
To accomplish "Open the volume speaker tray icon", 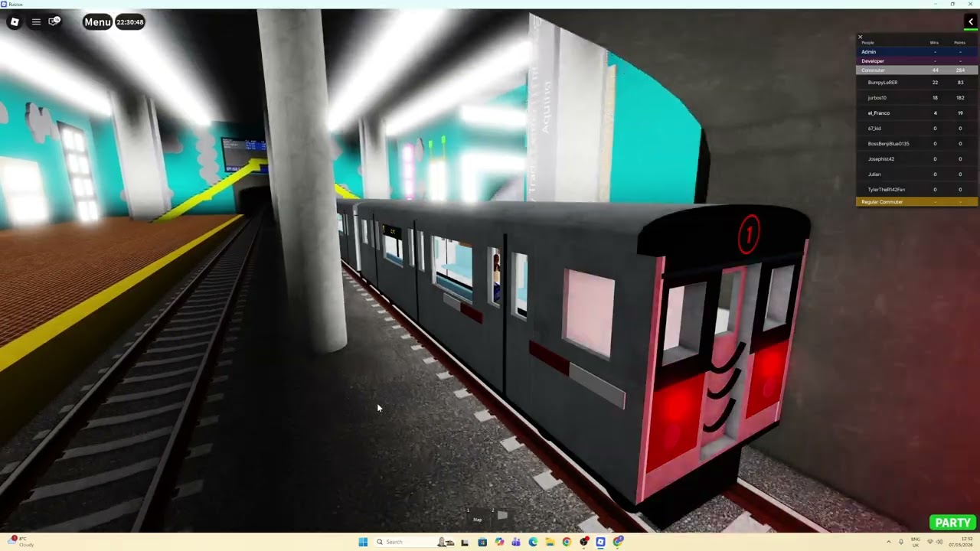I will point(939,542).
